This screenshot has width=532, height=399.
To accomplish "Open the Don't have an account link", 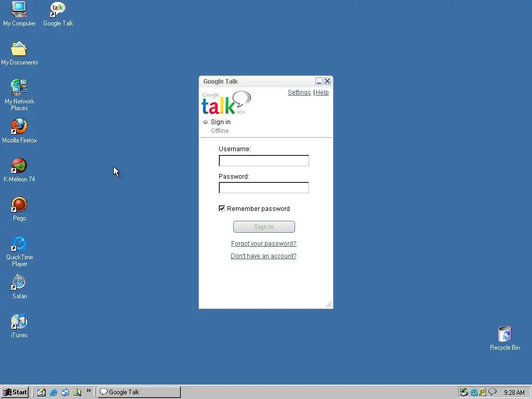I will [263, 256].
